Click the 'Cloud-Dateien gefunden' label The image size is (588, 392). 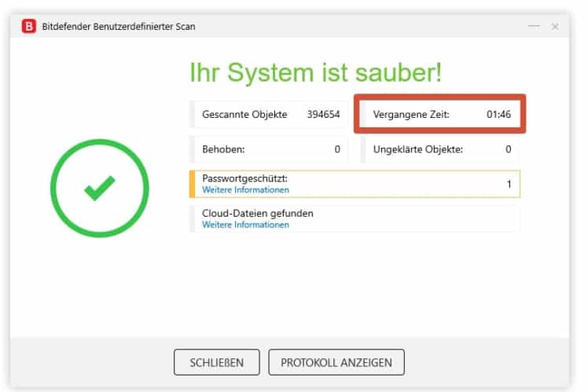pos(258,213)
